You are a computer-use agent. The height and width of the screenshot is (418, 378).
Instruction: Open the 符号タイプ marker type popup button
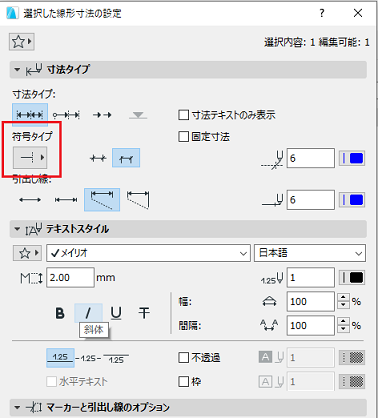pos(30,157)
